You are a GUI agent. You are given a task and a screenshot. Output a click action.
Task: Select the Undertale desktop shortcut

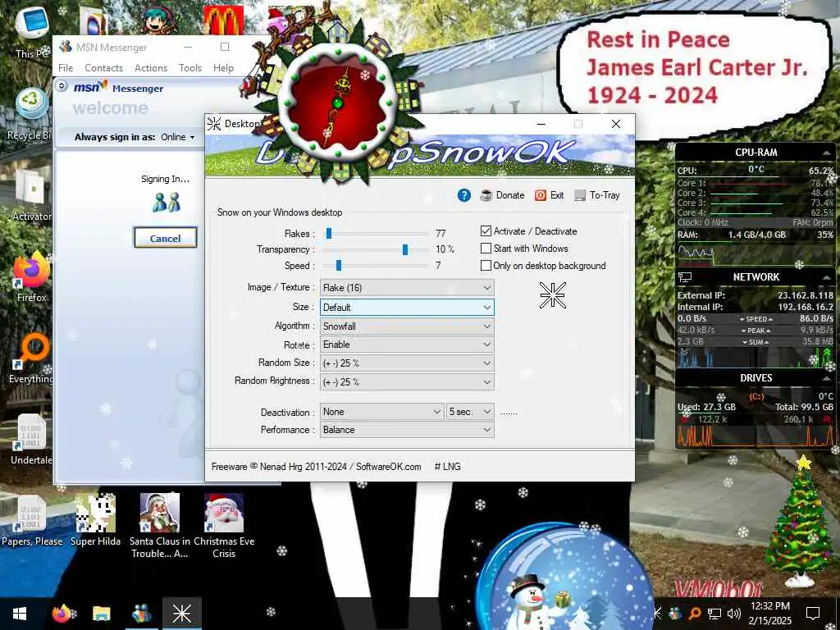32,440
